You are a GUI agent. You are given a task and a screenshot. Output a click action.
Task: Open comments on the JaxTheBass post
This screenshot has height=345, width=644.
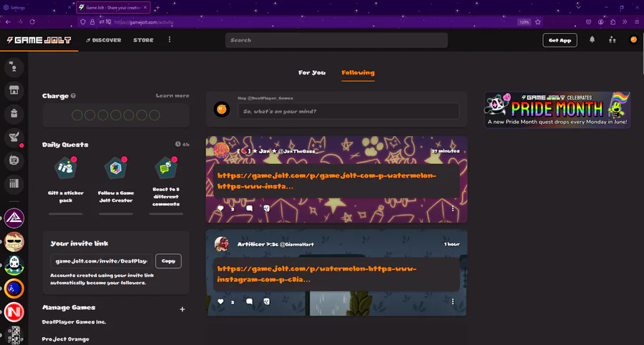[x=249, y=208]
